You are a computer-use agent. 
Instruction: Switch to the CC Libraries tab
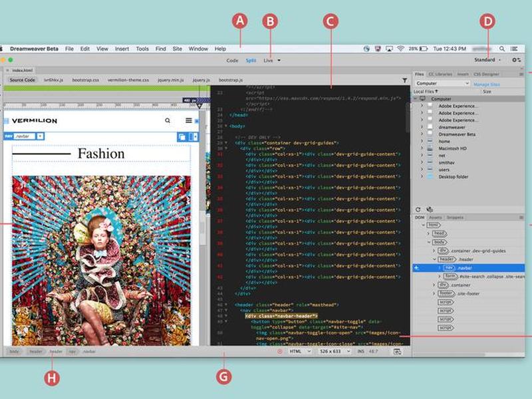(x=440, y=74)
